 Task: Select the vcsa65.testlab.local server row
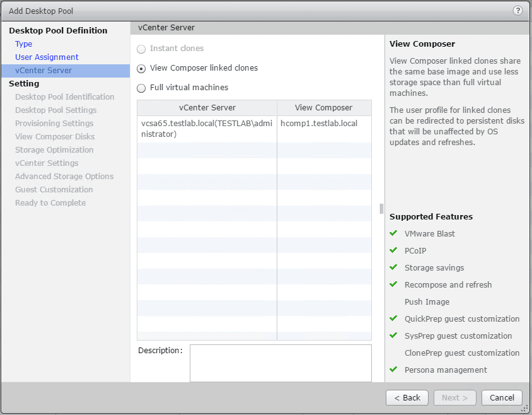pos(207,129)
